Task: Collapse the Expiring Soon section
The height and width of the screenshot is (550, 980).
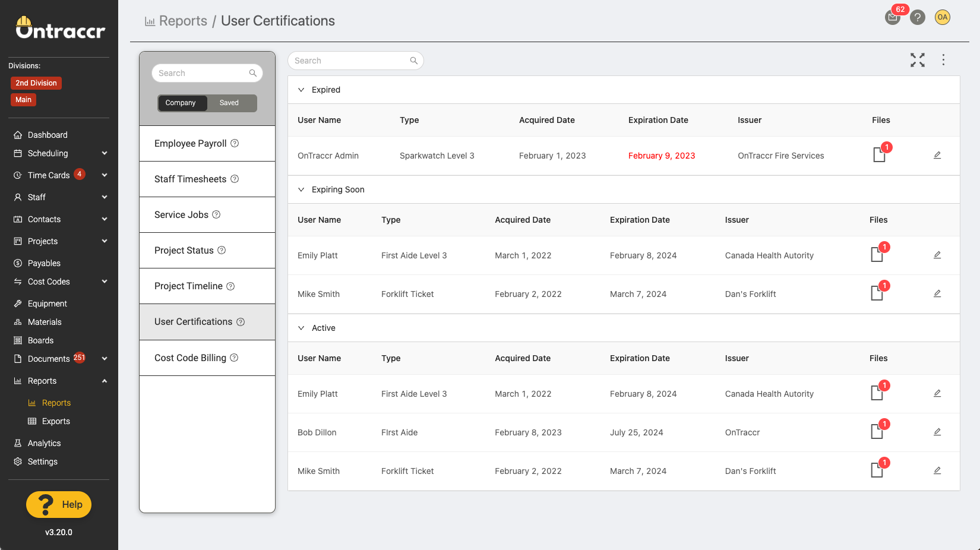Action: 301,189
